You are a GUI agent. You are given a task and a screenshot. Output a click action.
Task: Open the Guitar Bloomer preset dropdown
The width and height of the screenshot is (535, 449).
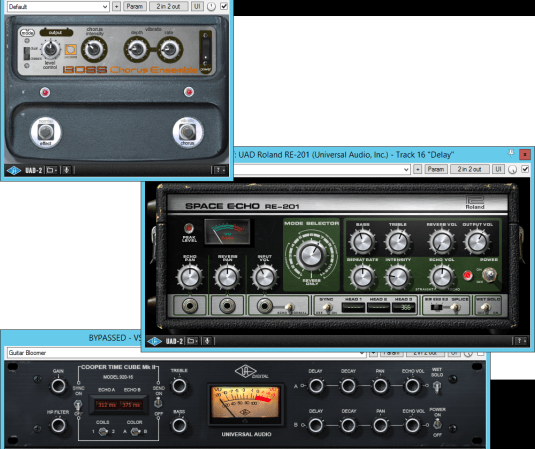[186, 353]
